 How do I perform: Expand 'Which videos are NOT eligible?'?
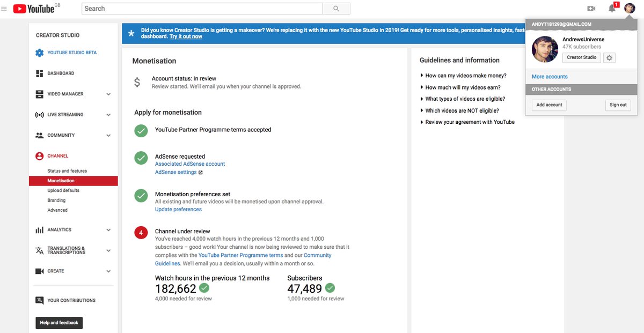tap(459, 111)
